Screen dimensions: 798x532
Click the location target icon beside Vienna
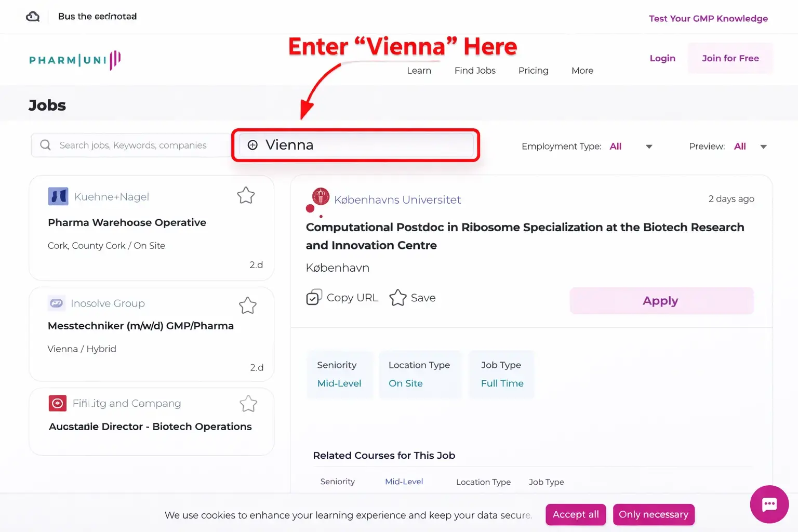(252, 145)
